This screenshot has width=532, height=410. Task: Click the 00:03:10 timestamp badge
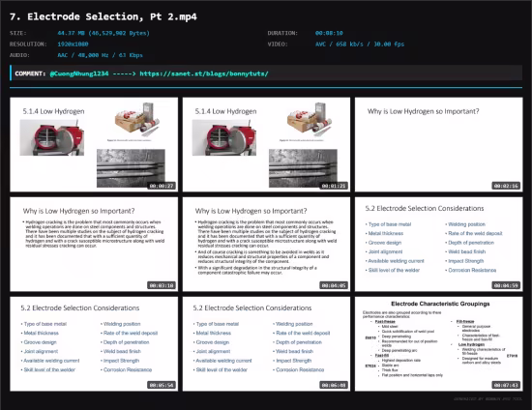click(x=162, y=285)
